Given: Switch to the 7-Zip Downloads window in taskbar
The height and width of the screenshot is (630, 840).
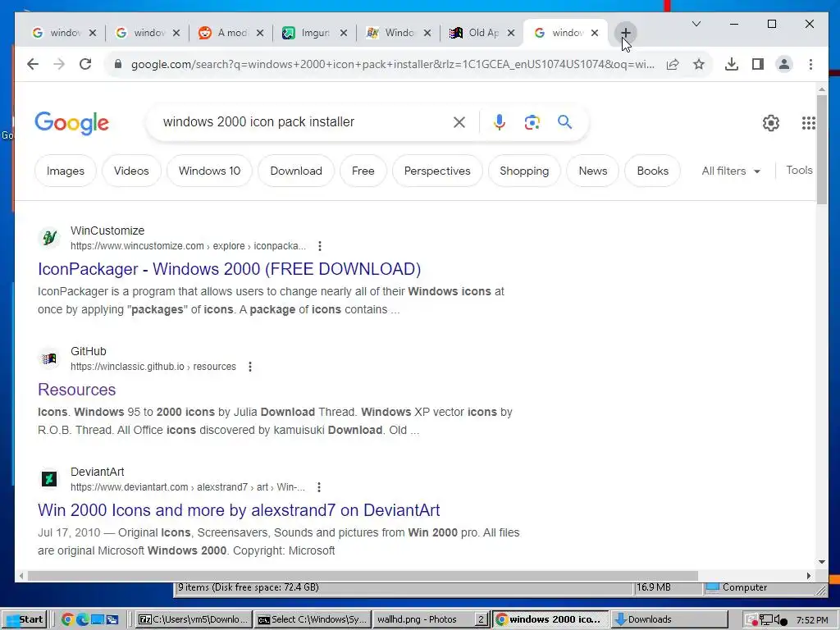Looking at the screenshot, I should click(x=194, y=619).
